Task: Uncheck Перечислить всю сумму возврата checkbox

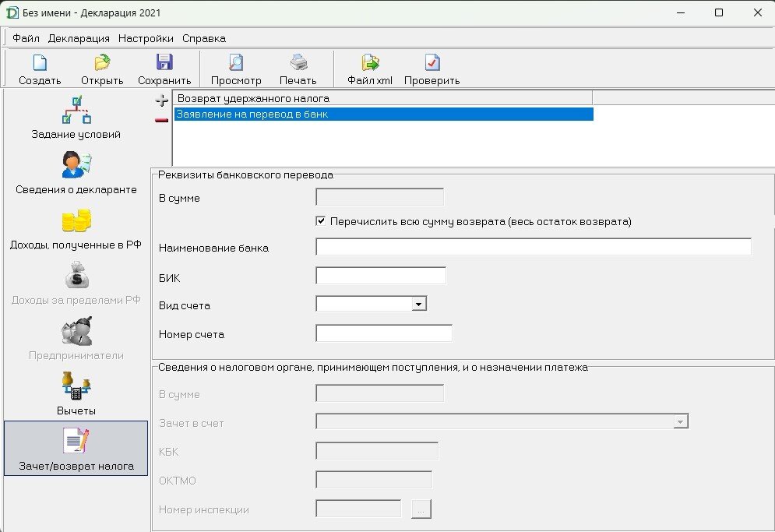Action: pos(321,221)
